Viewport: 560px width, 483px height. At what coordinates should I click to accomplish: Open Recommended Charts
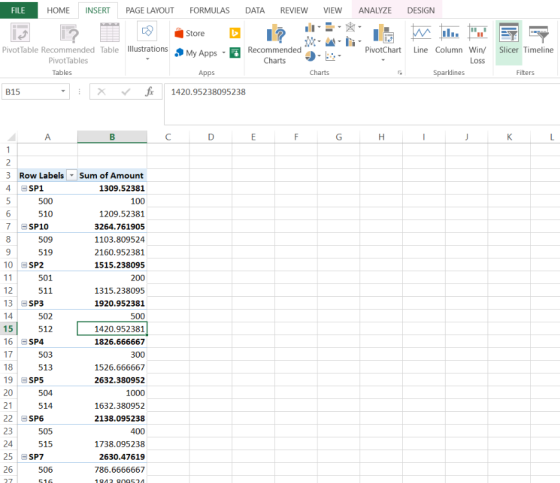(274, 44)
